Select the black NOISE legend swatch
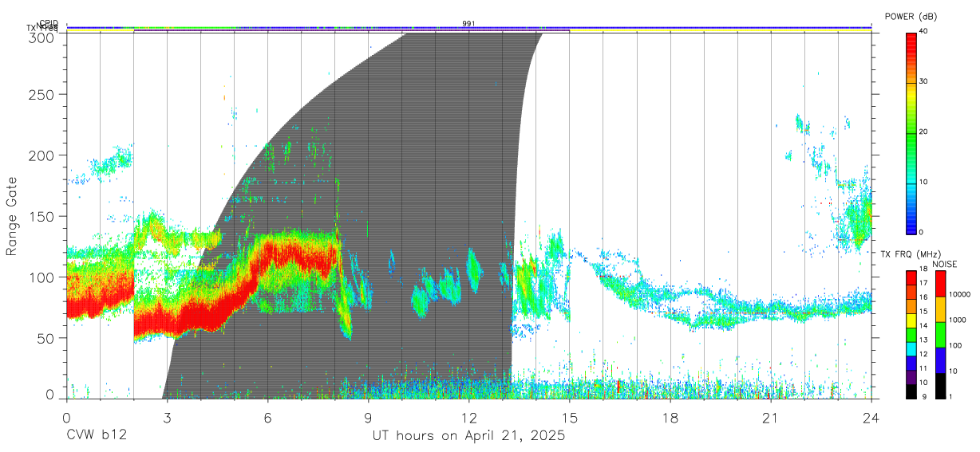The width and height of the screenshot is (980, 452). point(942,386)
